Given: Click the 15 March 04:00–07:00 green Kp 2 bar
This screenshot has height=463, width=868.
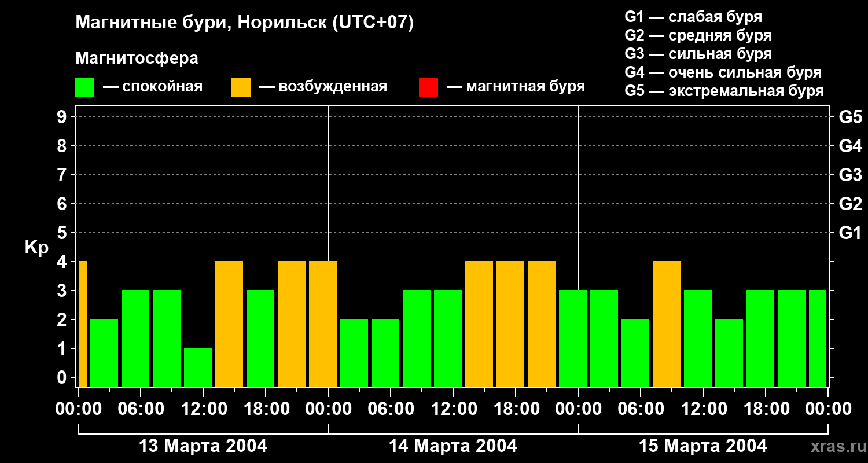Looking at the screenshot, I should pos(635,353).
